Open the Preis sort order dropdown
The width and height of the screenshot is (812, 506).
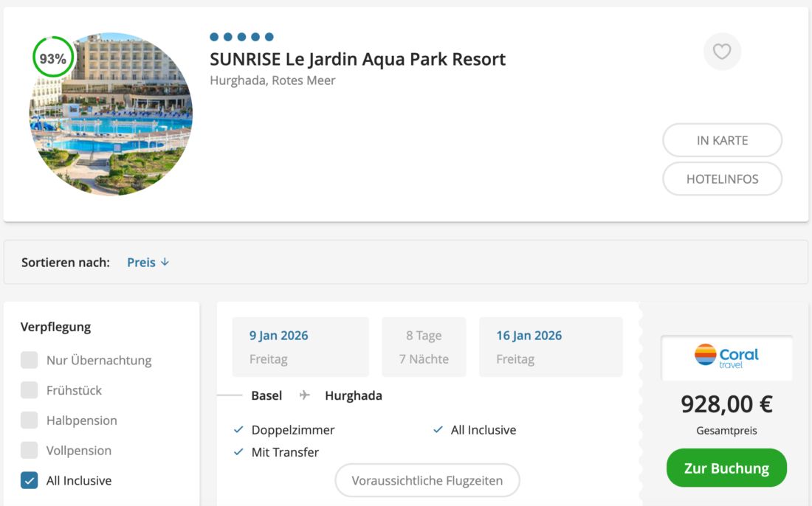pos(147,262)
